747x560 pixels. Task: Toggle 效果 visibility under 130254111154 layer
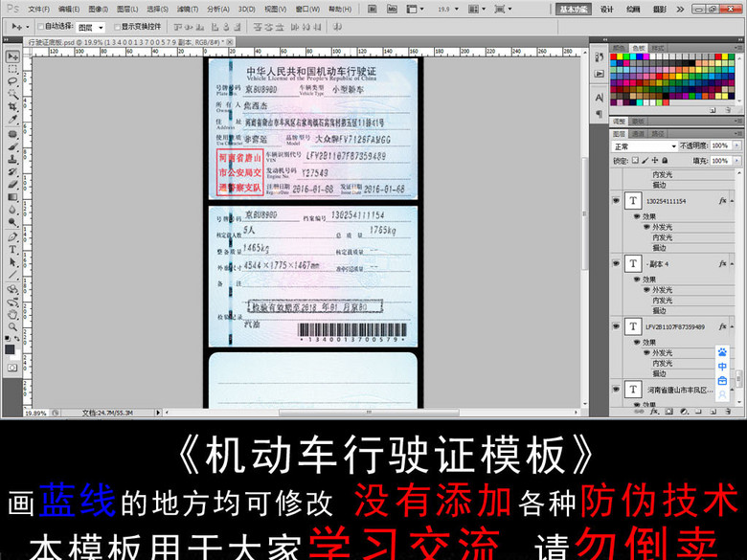click(x=637, y=216)
